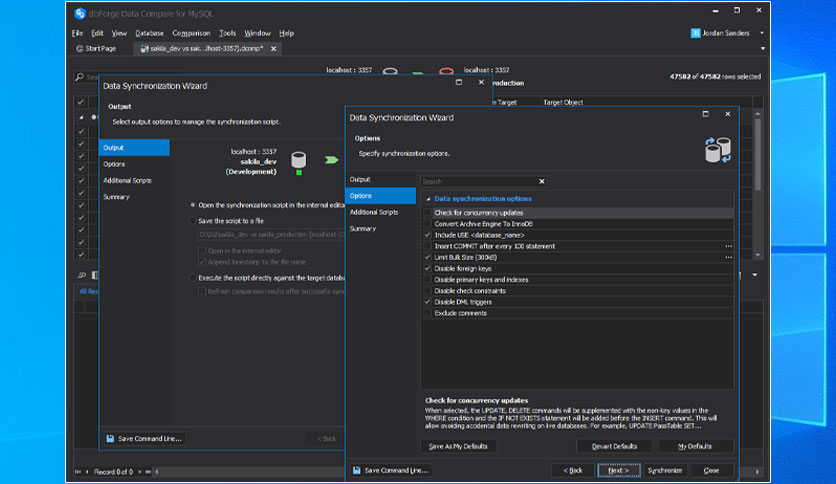Click the Start Page tab icon
The width and height of the screenshot is (836, 484).
coord(79,49)
